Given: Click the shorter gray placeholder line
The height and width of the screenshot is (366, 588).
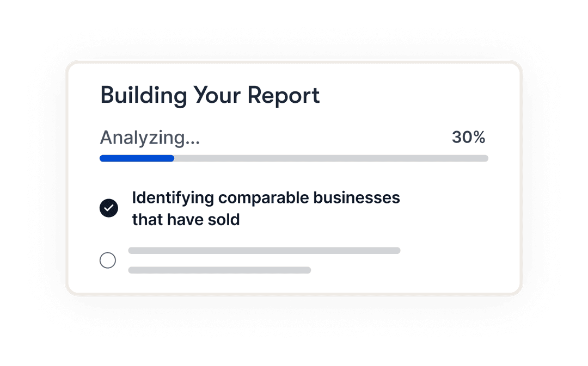Looking at the screenshot, I should pyautogui.click(x=219, y=270).
